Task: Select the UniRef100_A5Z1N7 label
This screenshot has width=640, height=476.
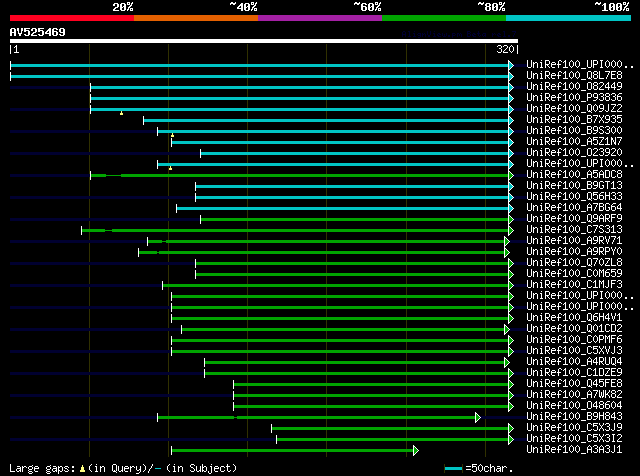Action: point(574,142)
